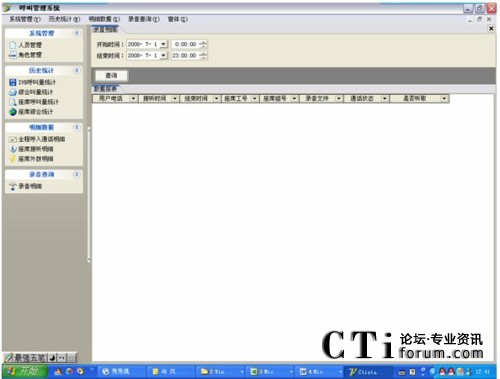This screenshot has height=379, width=500.
Task: Click the Windows 开始 Start button
Action: [x=24, y=371]
